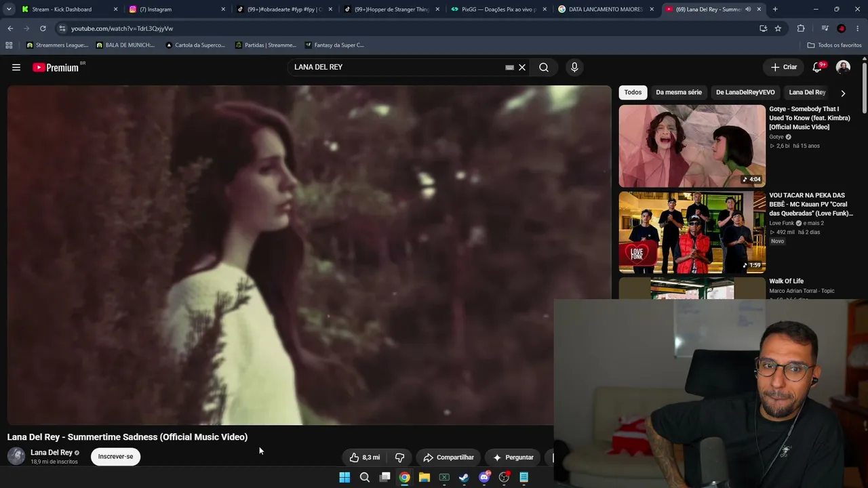Open a new browser tab
This screenshot has height=488, width=868.
coord(775,9)
